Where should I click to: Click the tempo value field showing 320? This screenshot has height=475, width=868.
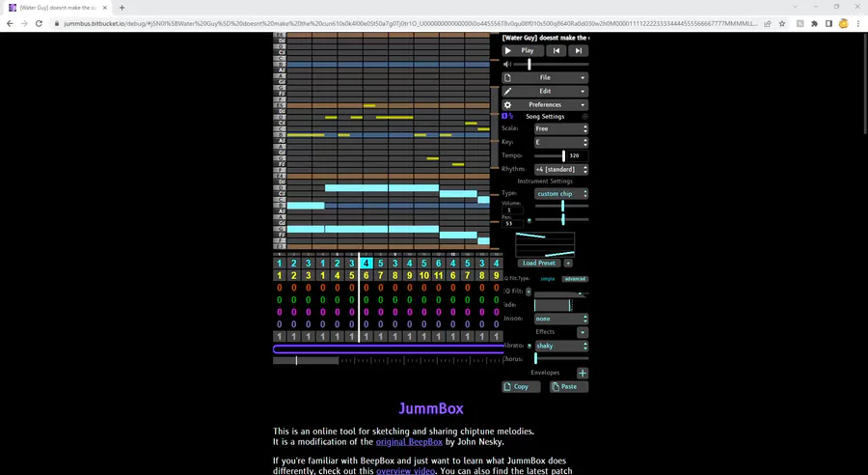click(578, 155)
